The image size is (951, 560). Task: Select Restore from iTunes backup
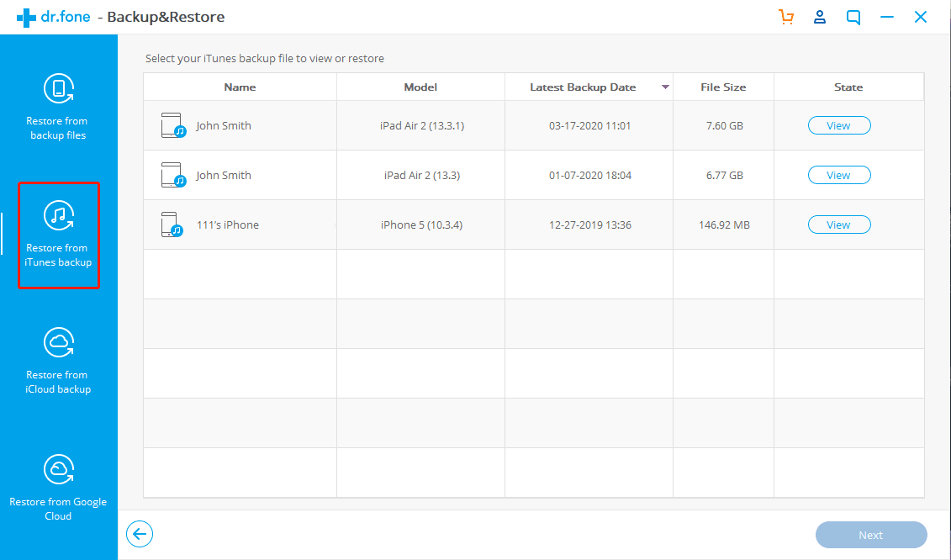tap(58, 234)
